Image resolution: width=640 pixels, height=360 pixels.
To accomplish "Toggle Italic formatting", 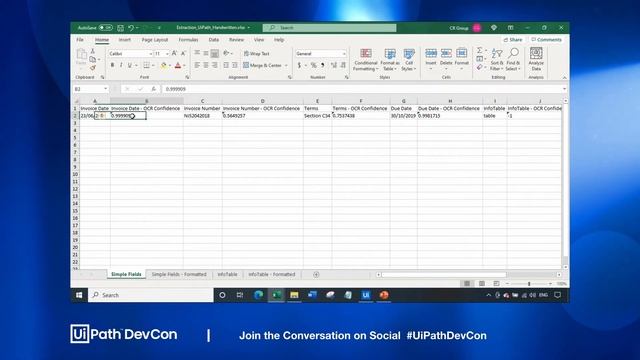I will tap(121, 65).
